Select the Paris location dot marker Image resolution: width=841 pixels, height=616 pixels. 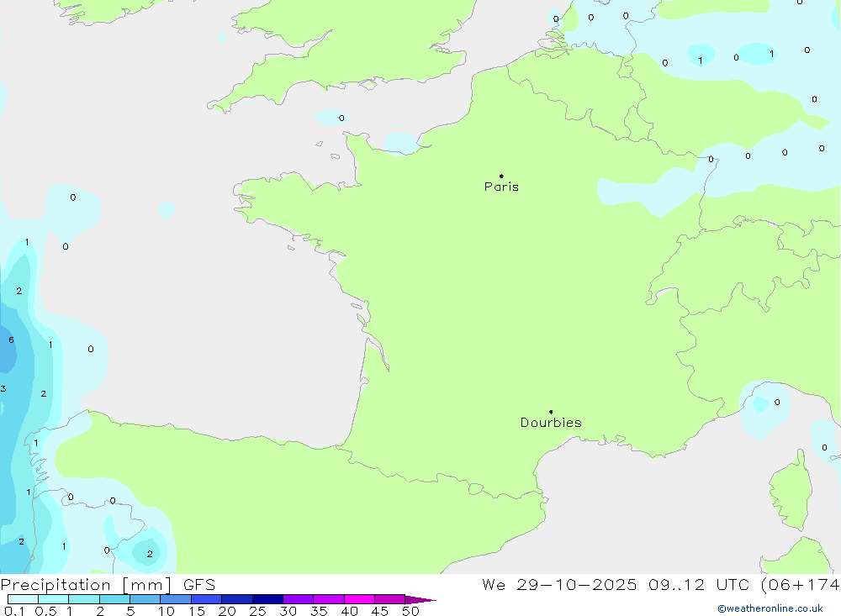pyautogui.click(x=501, y=176)
